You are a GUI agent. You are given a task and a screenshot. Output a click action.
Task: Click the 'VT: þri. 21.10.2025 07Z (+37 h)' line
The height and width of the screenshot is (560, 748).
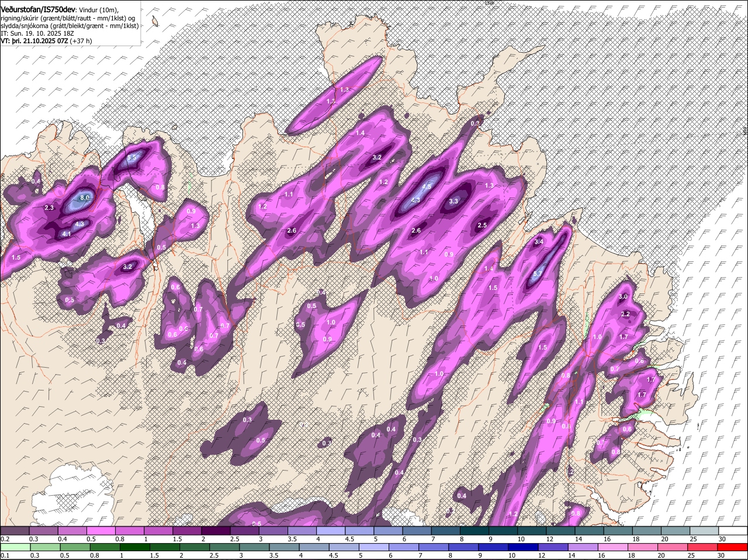coord(46,42)
